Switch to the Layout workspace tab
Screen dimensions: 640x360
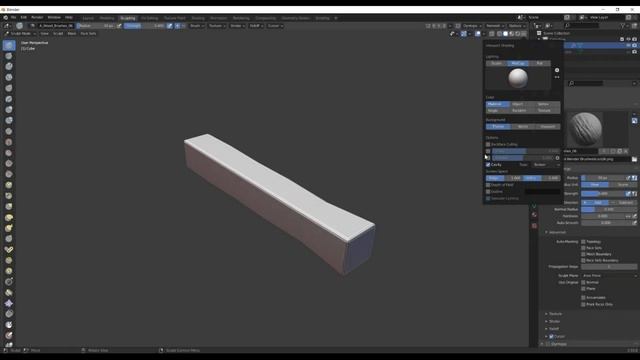tap(88, 18)
